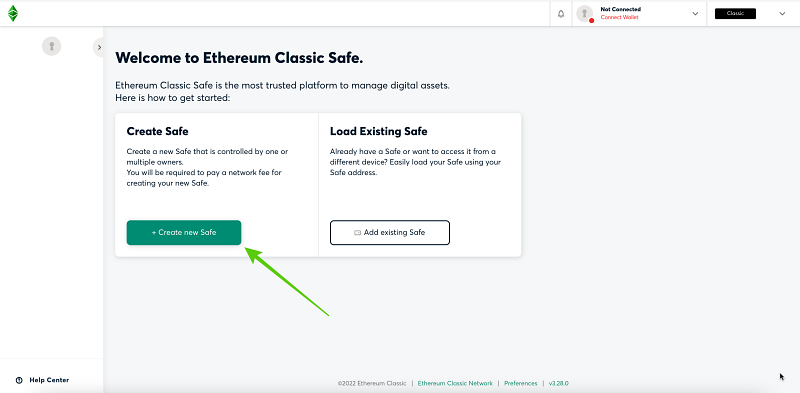Expand the wallet connection dropdown
800x393 pixels.
coord(695,14)
